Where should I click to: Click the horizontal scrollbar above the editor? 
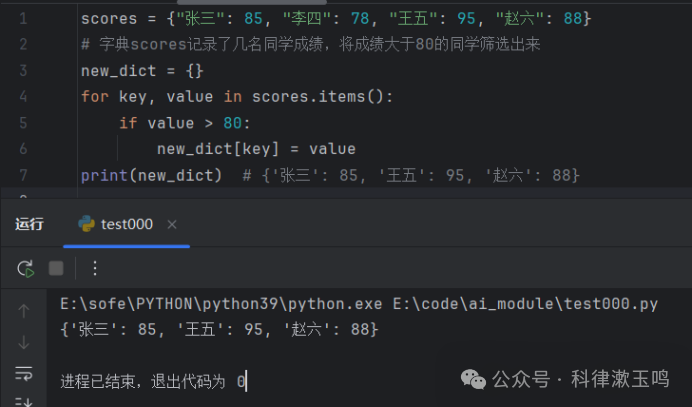coord(252,2)
